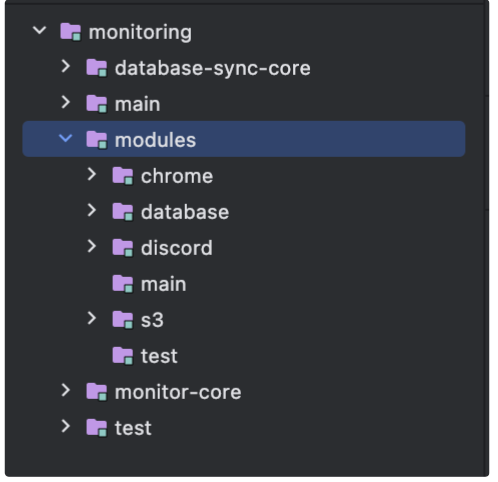Expand the s3 folder chevron
The image size is (498, 482).
[x=92, y=318]
